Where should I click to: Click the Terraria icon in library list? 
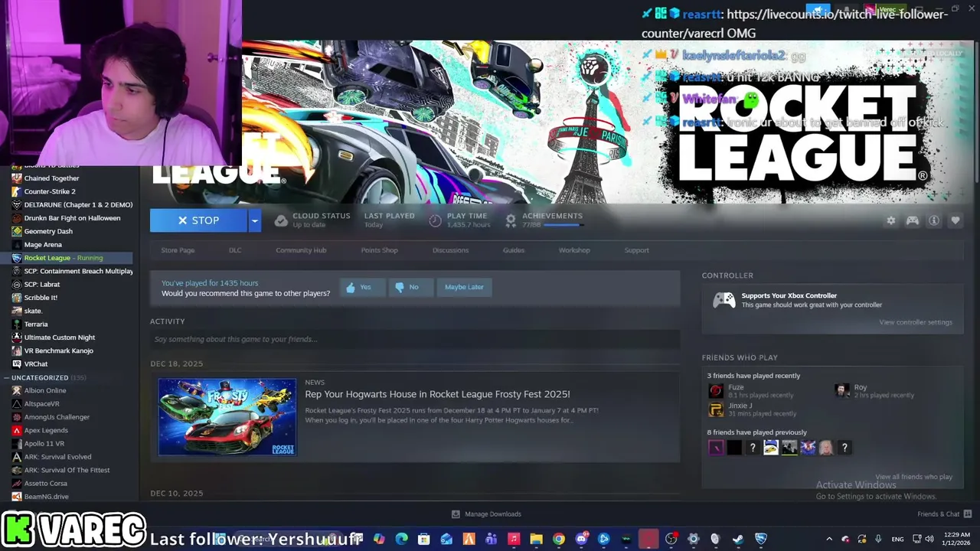17,324
